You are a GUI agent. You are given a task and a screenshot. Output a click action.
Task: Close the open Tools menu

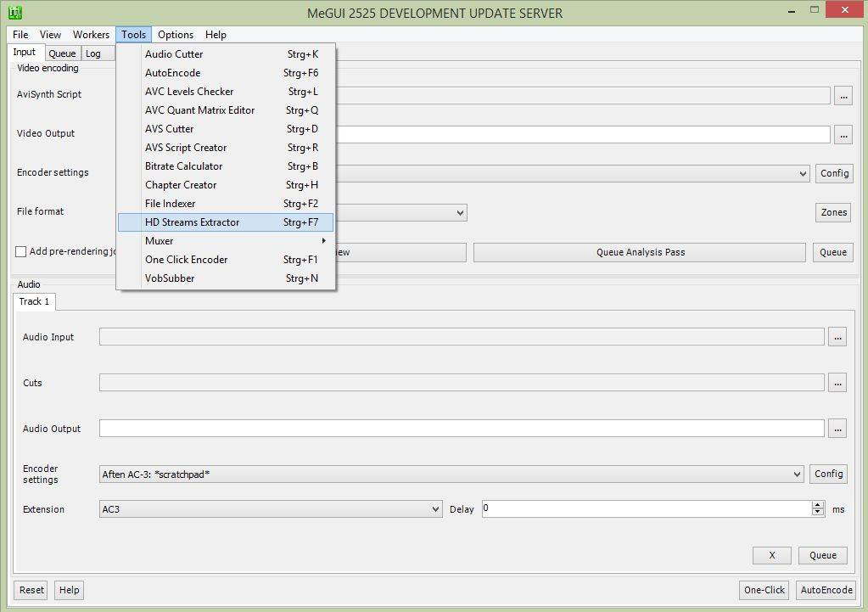(134, 34)
